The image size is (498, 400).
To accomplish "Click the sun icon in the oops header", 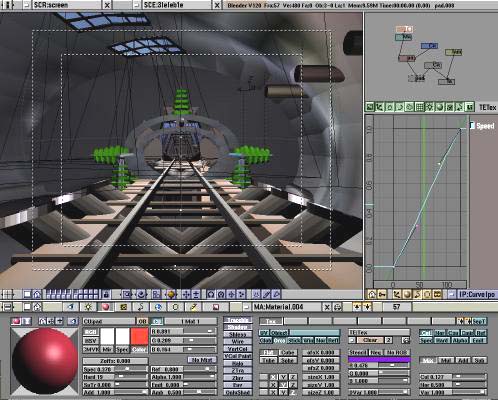I will pyautogui.click(x=429, y=107).
